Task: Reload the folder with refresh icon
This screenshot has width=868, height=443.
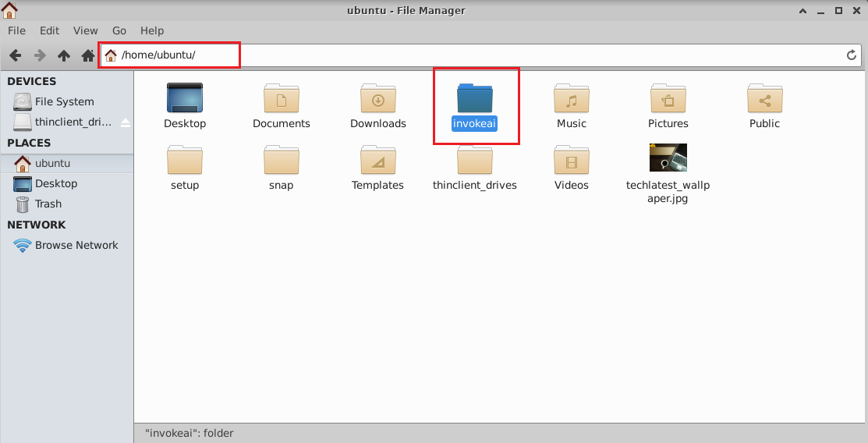Action: [852, 55]
